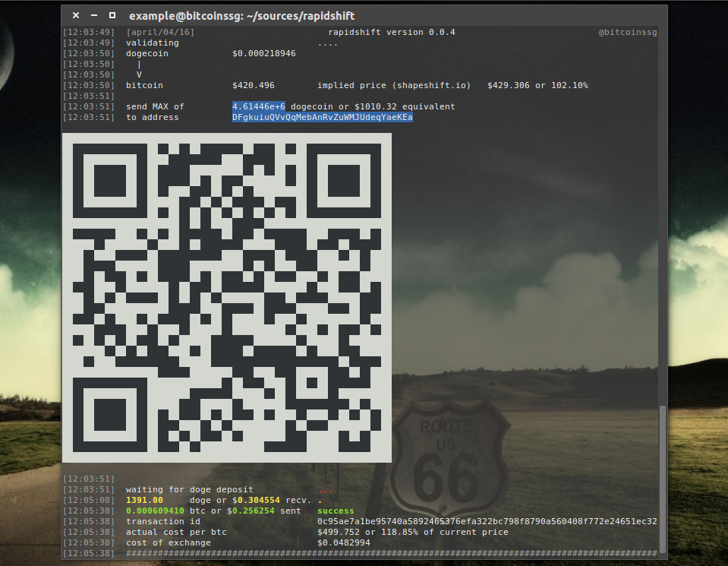Click 'implied price (shapeshift.io)' text
Viewport: 728px width, 566px height.
(x=394, y=86)
